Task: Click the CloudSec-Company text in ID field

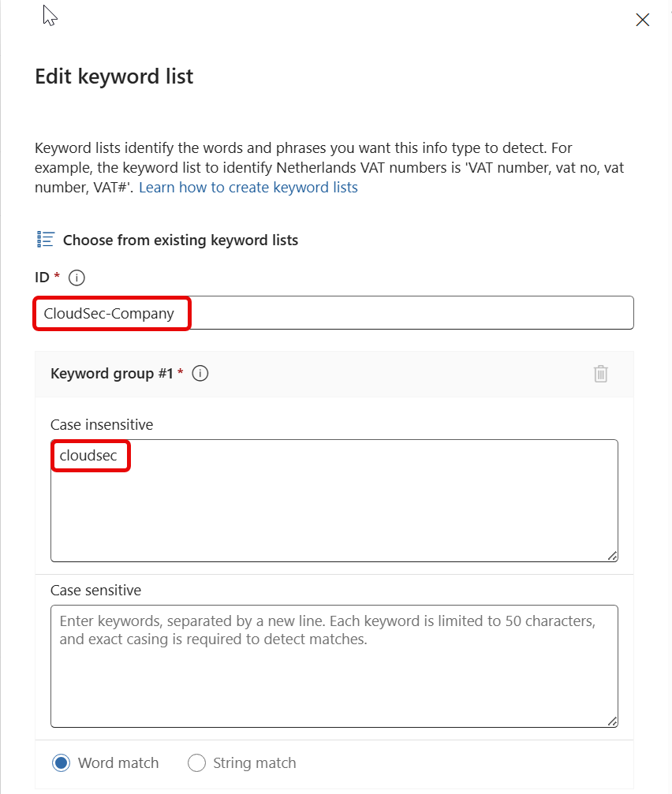Action: point(109,313)
